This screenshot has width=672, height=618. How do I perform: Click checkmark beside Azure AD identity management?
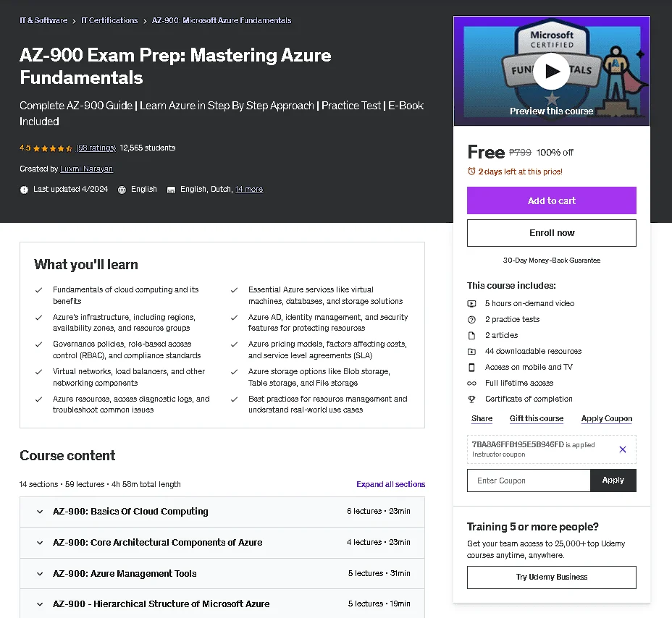[x=234, y=318]
